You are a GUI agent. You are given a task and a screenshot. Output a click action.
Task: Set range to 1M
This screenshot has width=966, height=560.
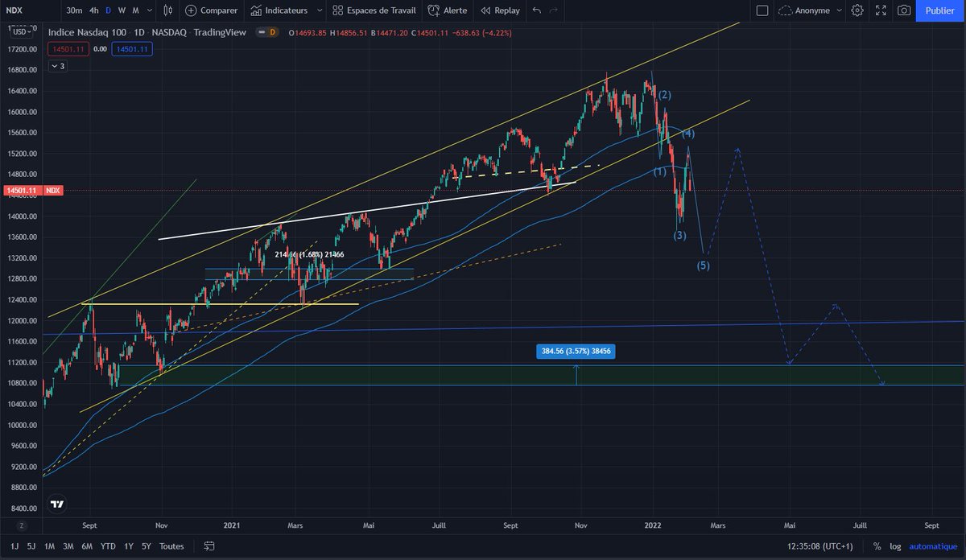click(49, 546)
